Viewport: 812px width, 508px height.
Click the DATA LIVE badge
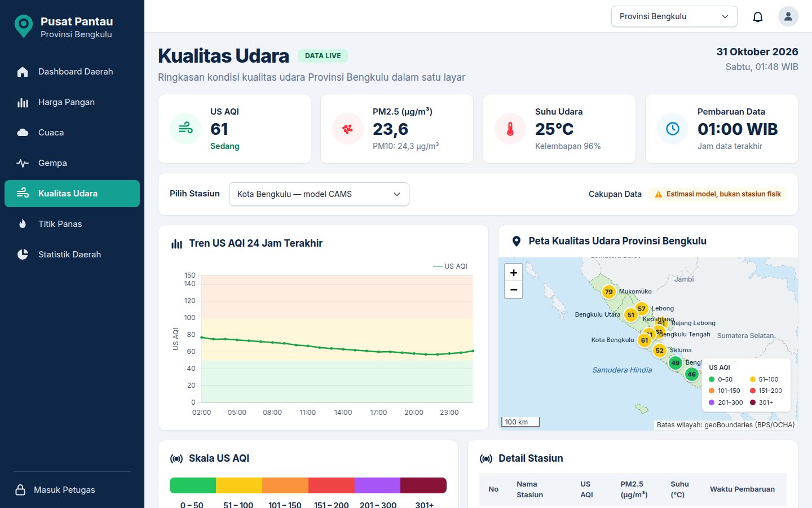(x=323, y=56)
